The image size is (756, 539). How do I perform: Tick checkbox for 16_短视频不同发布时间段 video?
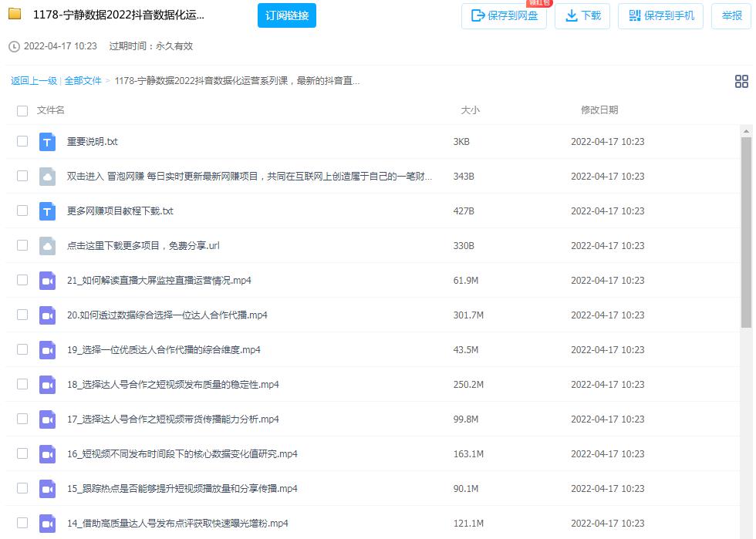[22, 453]
